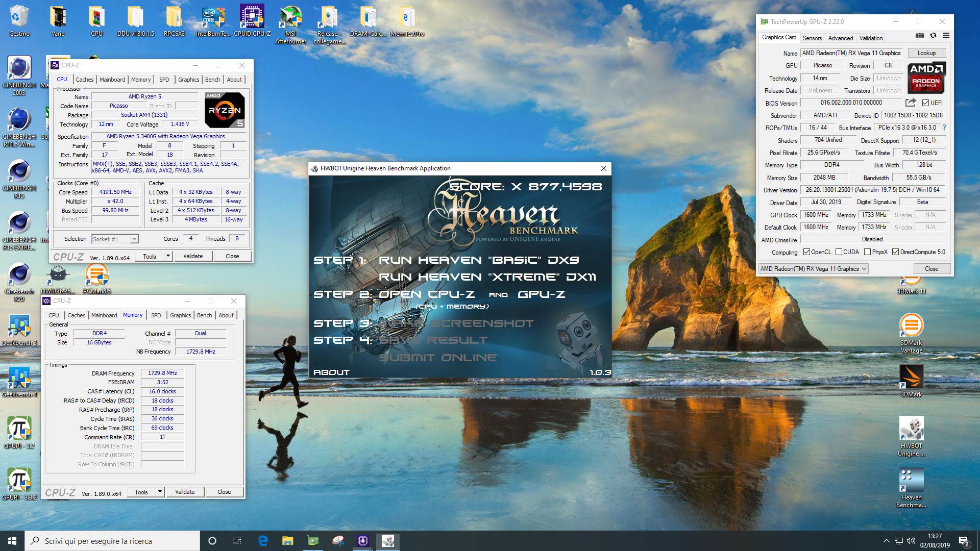Viewport: 980px width, 551px height.
Task: Click Bus Interface question mark in GPU-Z
Action: [944, 128]
